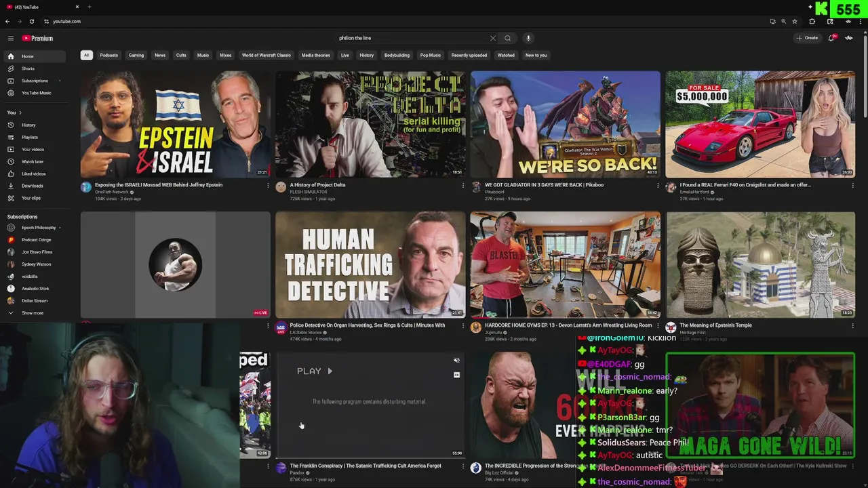Open the Pikaboo WE GOT GLADIATOR video title
Screen dimensions: 868x488
click(544, 185)
